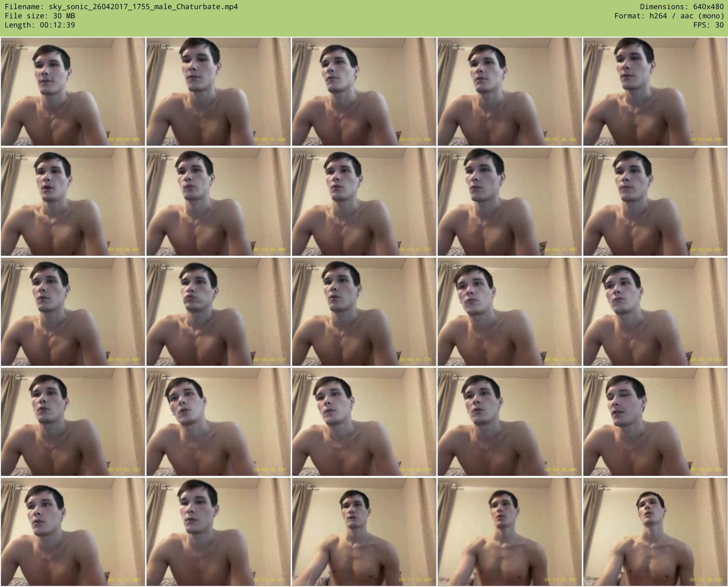This screenshot has width=728, height=587.
Task: Select the thumbnail timestamped 00:07:54.722
Action: click(73, 421)
